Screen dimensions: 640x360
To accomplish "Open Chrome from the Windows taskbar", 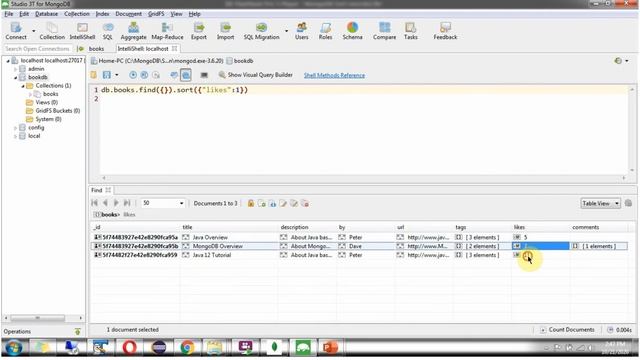I will (187, 347).
